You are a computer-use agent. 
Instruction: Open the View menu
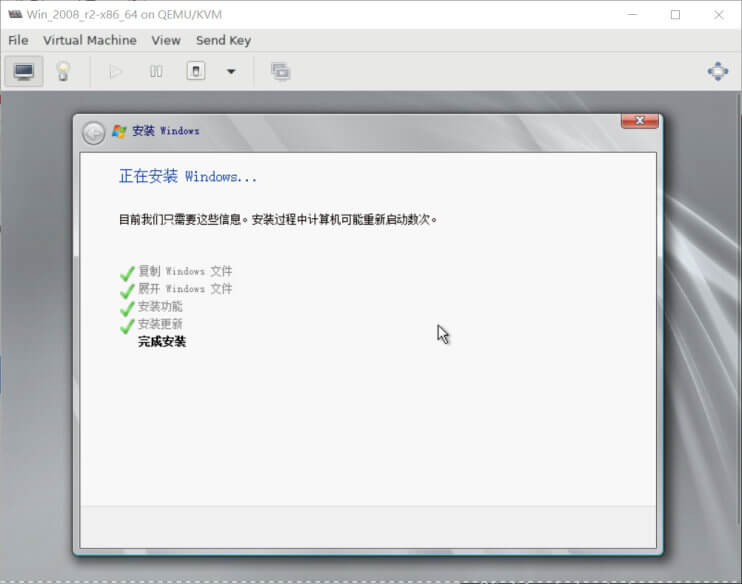[166, 41]
